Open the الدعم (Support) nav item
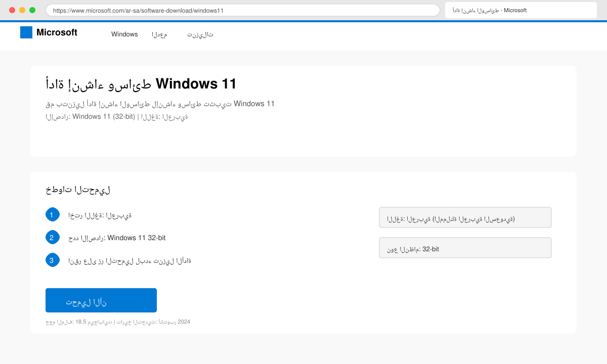Image resolution: width=607 pixels, height=364 pixels. (159, 34)
